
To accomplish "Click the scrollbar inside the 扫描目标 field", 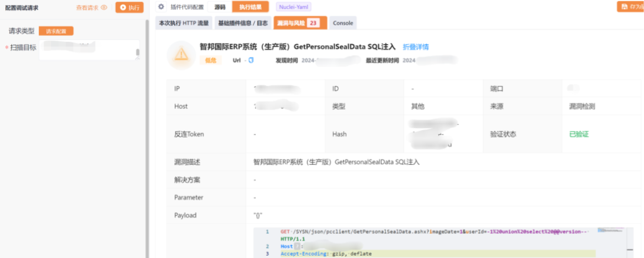I will (138, 52).
